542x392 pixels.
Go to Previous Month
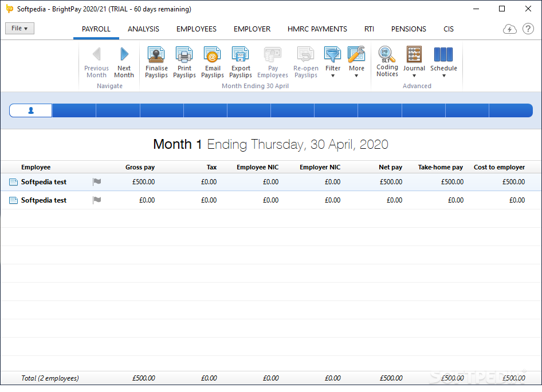[96, 62]
